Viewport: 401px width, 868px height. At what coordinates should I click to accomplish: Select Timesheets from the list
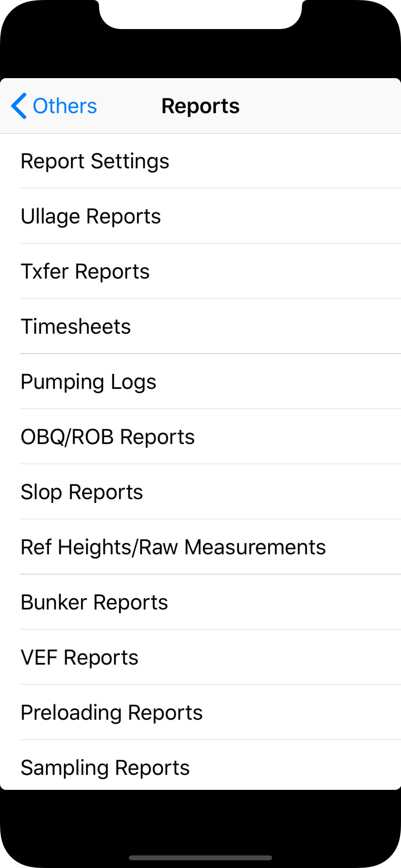pos(76,326)
